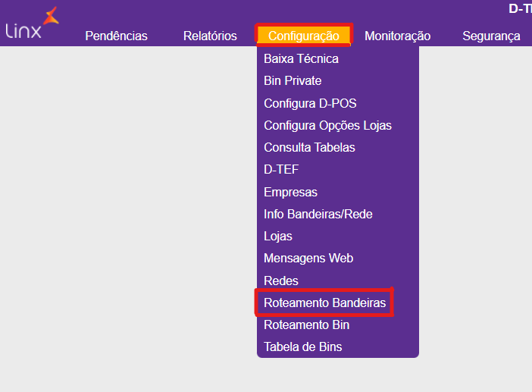Image resolution: width=532 pixels, height=392 pixels.
Task: Choose Info Bandeiras/Rede item
Action: coord(318,214)
